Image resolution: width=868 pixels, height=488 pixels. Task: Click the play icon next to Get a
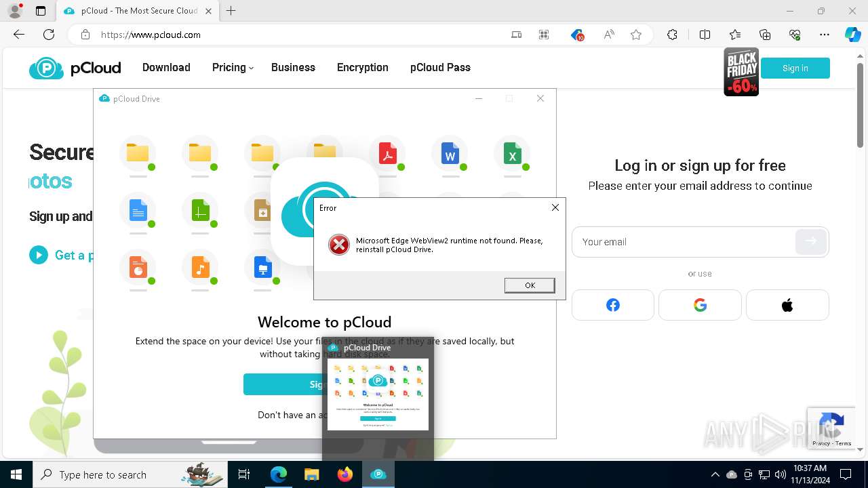click(39, 255)
